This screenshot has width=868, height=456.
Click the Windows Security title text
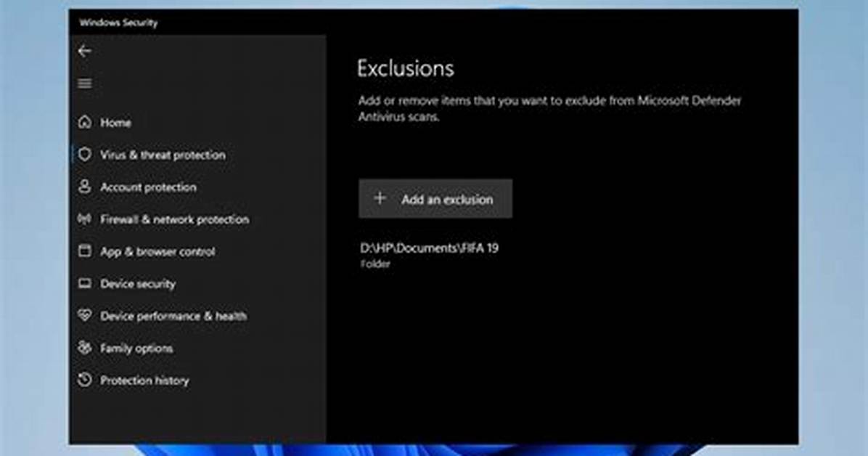[x=118, y=23]
